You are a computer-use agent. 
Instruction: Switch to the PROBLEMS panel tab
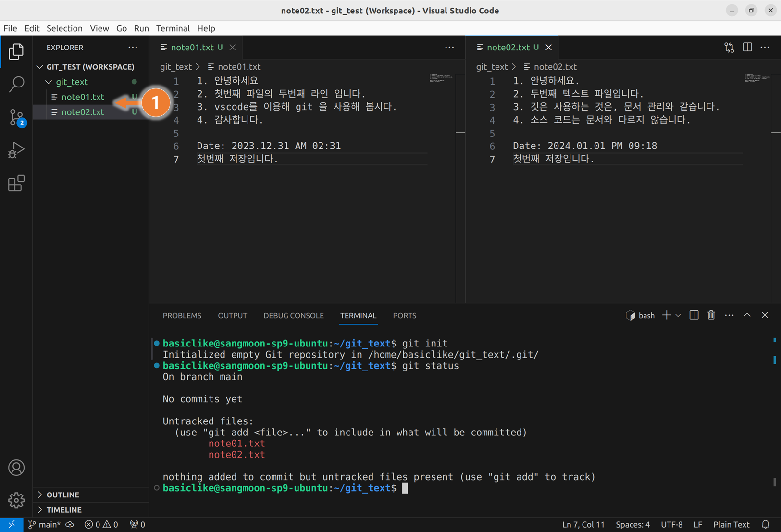182,316
